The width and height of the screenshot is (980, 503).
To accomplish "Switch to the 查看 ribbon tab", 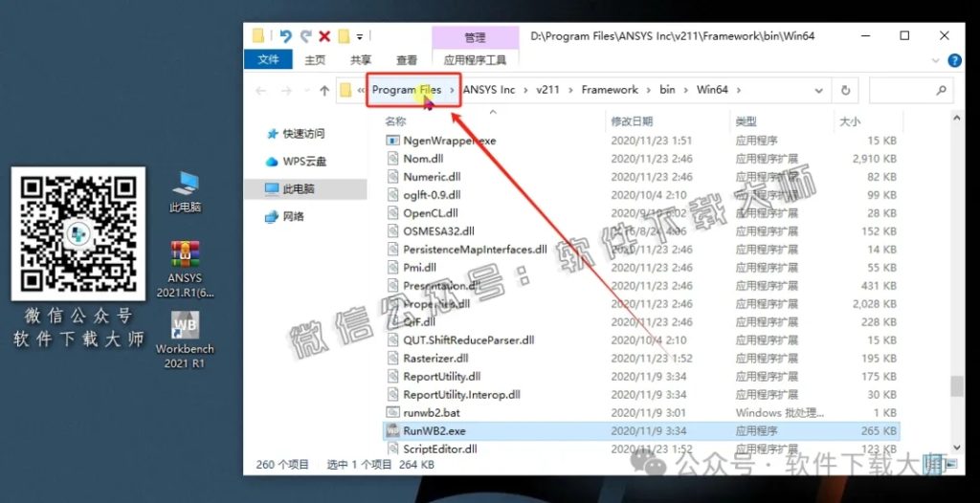I will [406, 60].
